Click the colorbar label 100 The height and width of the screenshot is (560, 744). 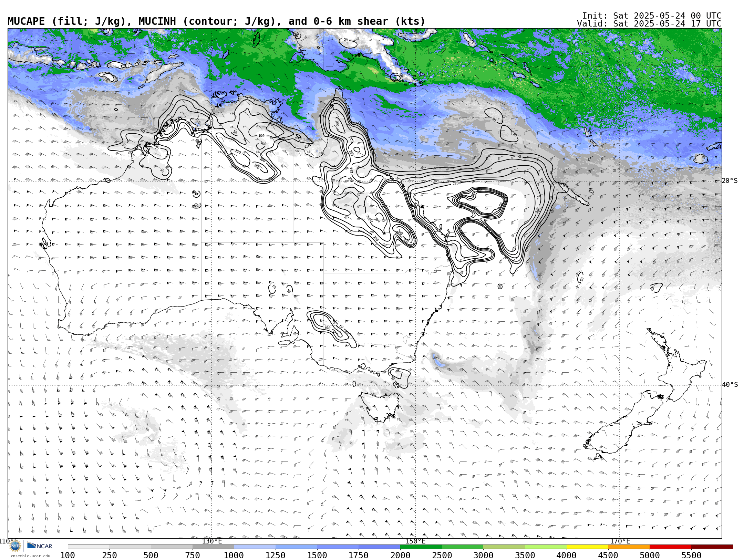68,555
